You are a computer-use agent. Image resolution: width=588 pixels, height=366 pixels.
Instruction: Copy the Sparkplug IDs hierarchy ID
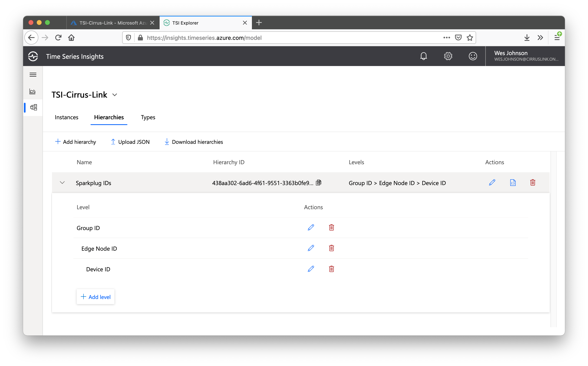[x=318, y=183]
